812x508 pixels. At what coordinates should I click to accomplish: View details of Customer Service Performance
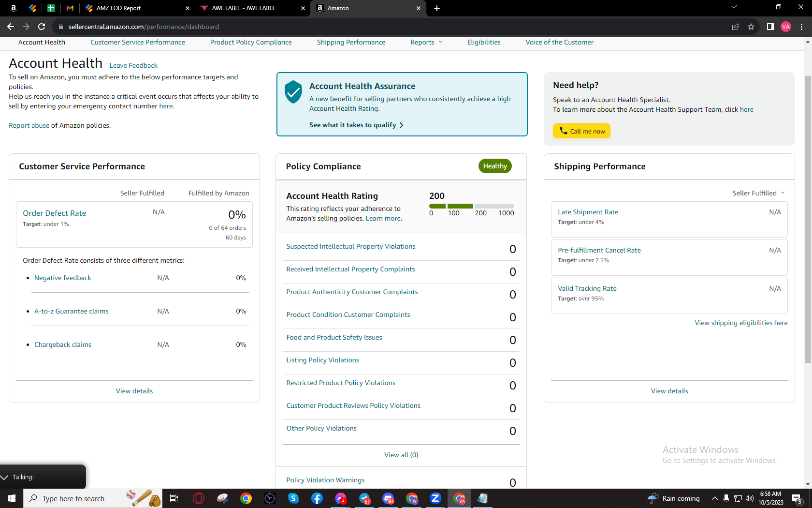(x=134, y=391)
